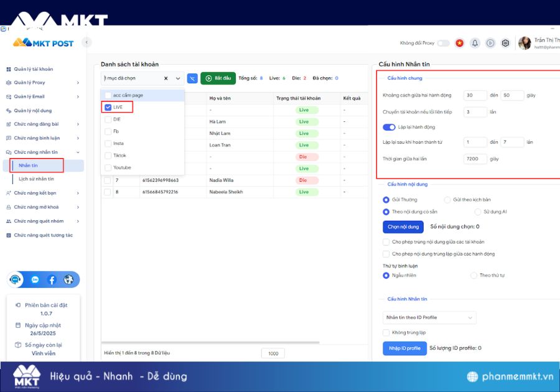Click the customer support headset icon

click(15, 279)
